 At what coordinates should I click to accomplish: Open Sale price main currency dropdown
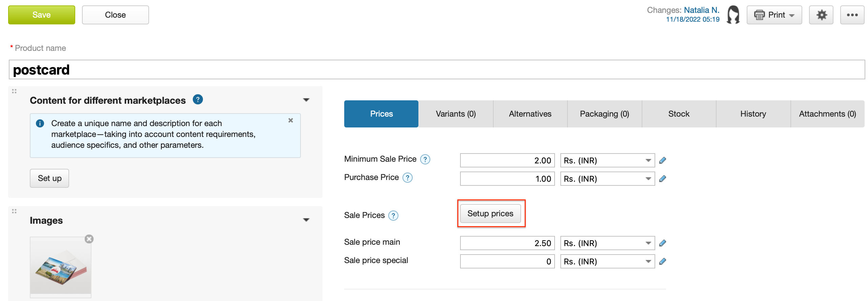[607, 243]
